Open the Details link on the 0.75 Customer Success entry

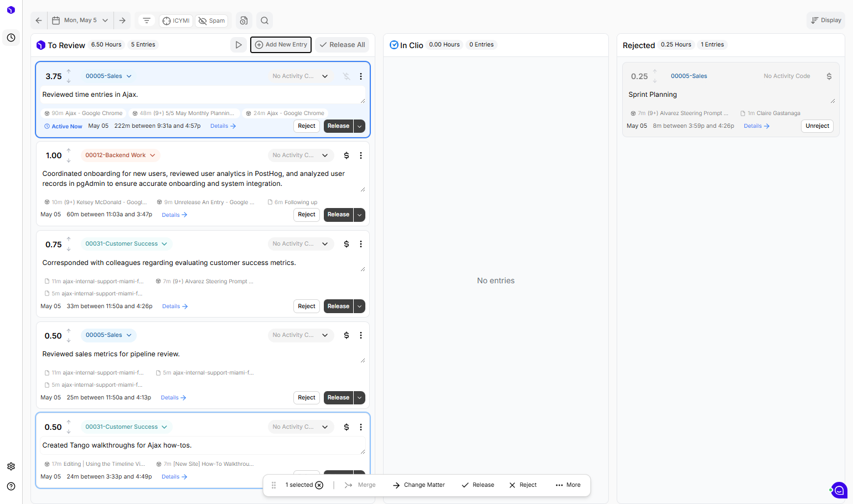(x=175, y=306)
